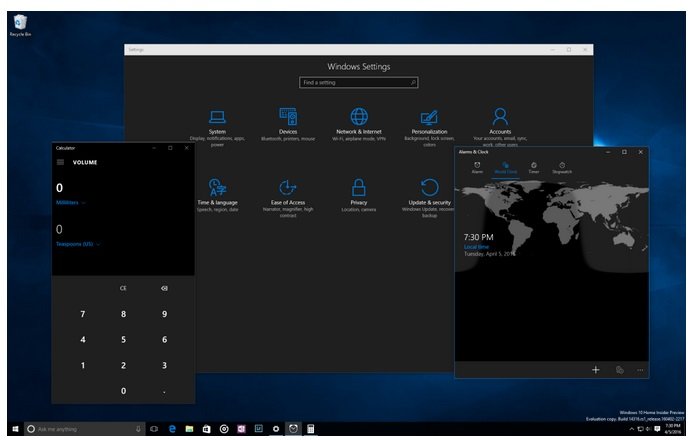Switch to Alarms & Clock taskbar icon
697x440 pixels.
click(293, 429)
